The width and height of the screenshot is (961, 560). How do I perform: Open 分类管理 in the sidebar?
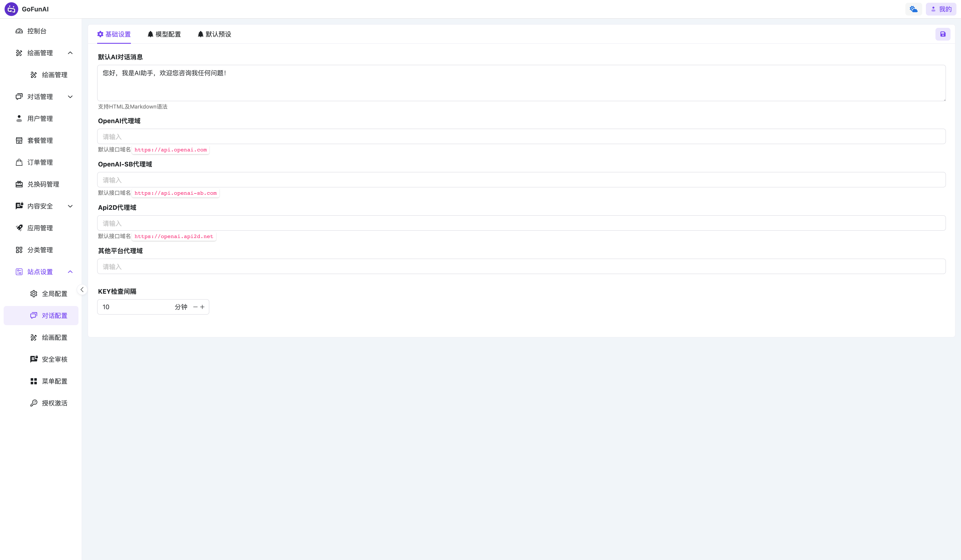click(x=40, y=250)
